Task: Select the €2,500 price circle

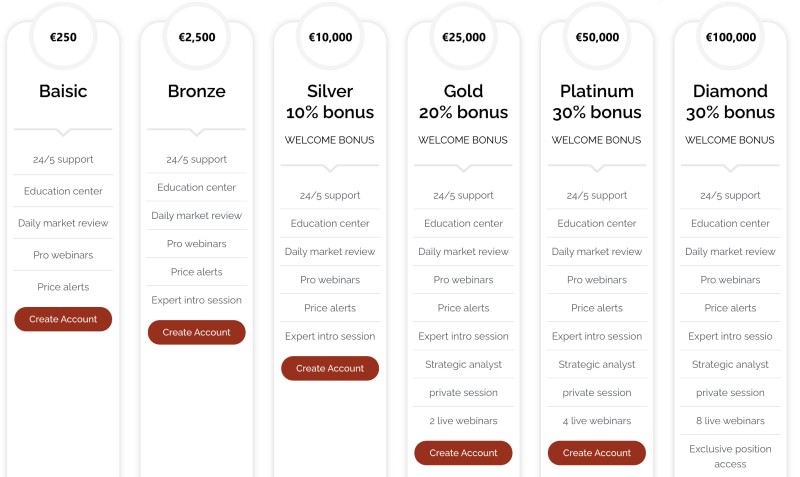Action: (x=197, y=37)
